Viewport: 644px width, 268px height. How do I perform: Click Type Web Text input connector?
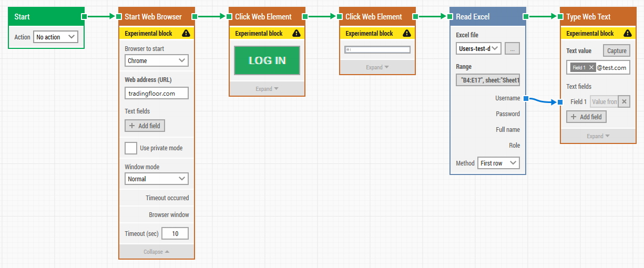pos(560,17)
